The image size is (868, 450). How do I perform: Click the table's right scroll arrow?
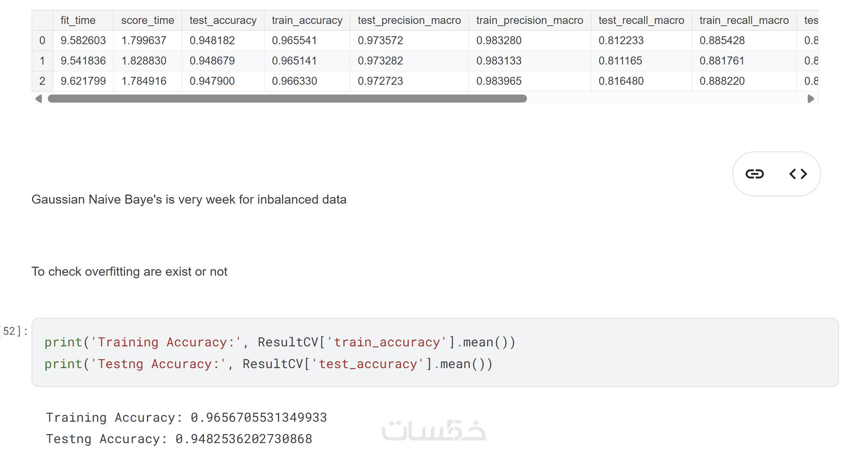coord(811,99)
